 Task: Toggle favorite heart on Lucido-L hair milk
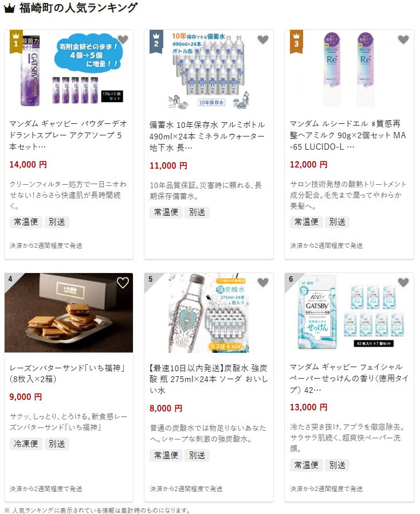point(403,40)
